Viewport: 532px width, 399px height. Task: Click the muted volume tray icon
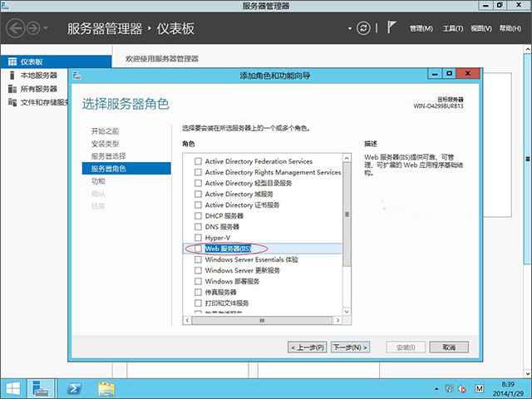462,389
